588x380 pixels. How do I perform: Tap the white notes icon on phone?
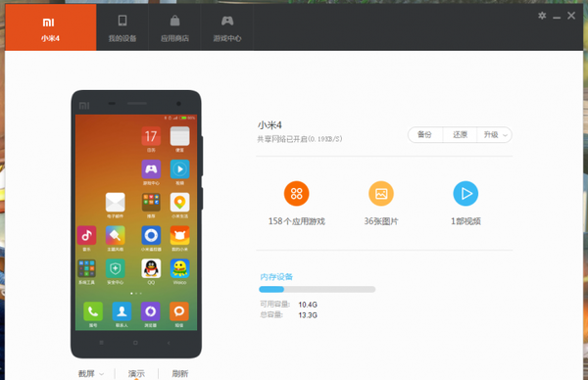click(180, 136)
